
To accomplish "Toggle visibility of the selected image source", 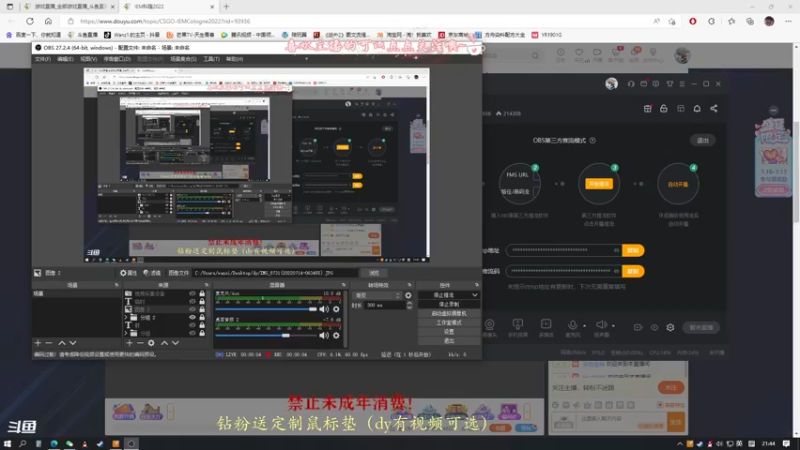I will 192,309.
